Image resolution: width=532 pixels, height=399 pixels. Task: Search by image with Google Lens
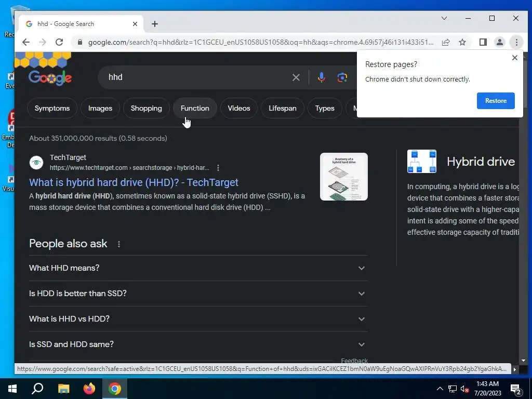tap(342, 77)
